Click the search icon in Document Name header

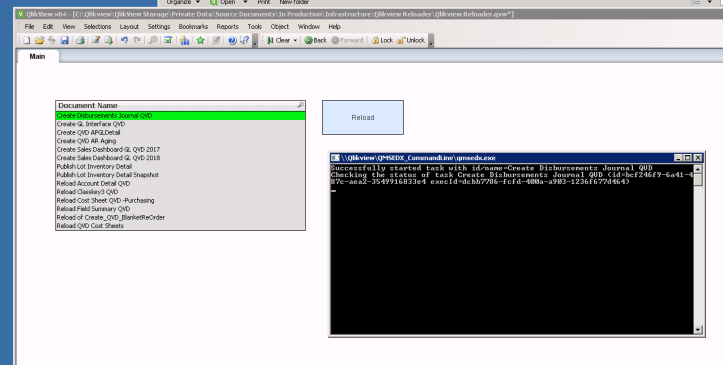(301, 105)
